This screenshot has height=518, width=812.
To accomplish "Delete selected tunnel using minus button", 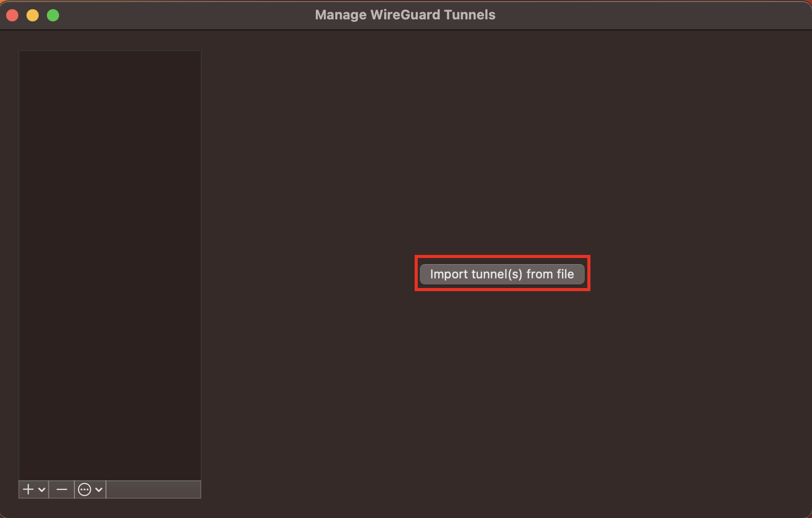I will point(62,489).
